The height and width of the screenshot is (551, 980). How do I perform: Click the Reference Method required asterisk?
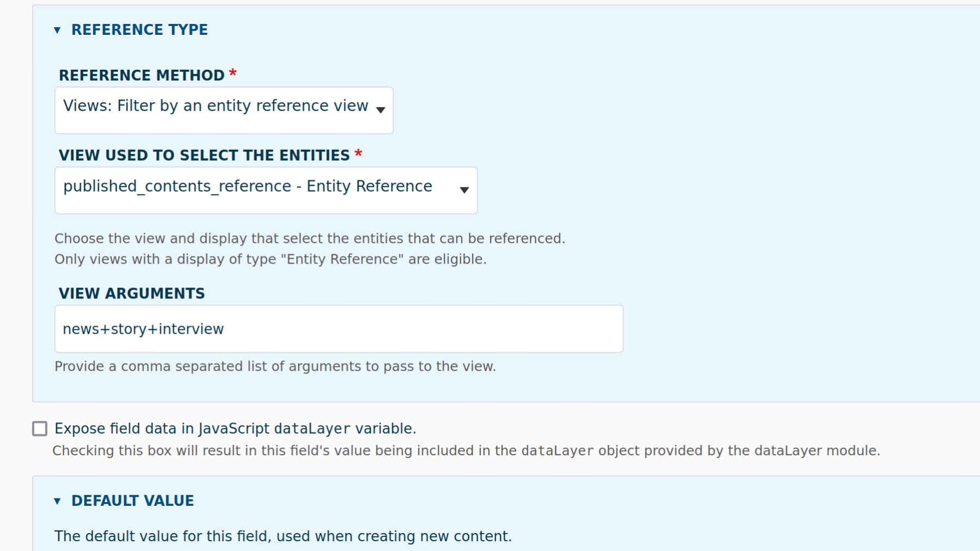[x=233, y=74]
